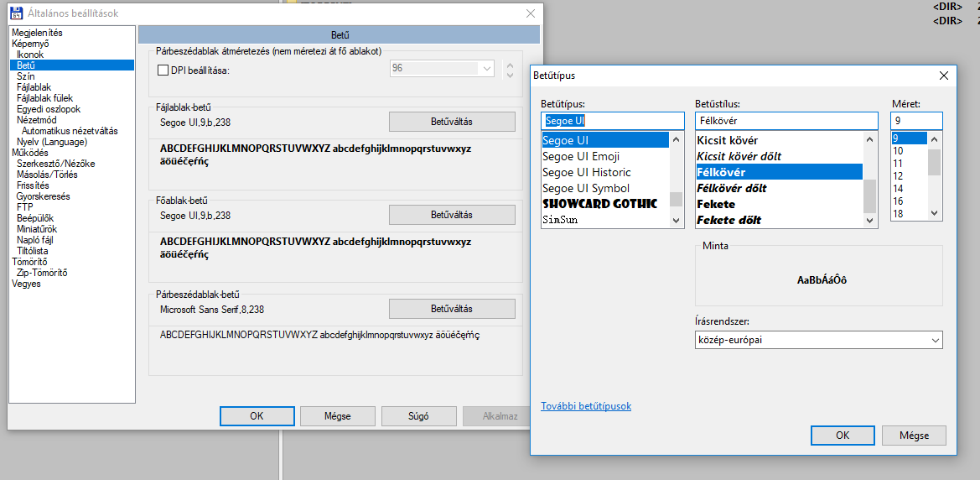980x480 pixels.
Task: Select Megjelenítés in the settings tree
Action: tap(37, 33)
